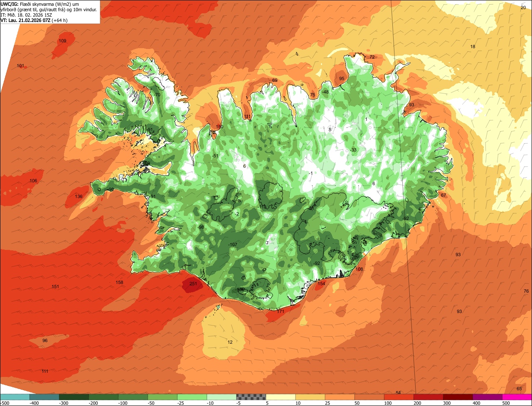The height and width of the screenshot is (406, 532).
Task: Click the map value 136
Action: [x=79, y=196]
